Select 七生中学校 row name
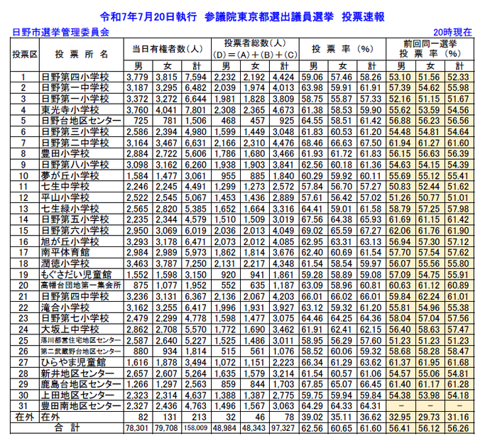 (65, 187)
